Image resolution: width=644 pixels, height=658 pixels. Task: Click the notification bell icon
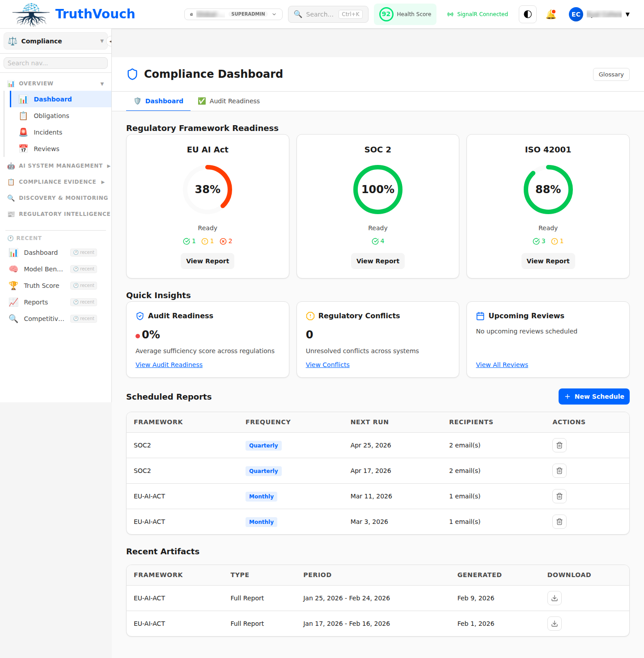click(x=551, y=14)
